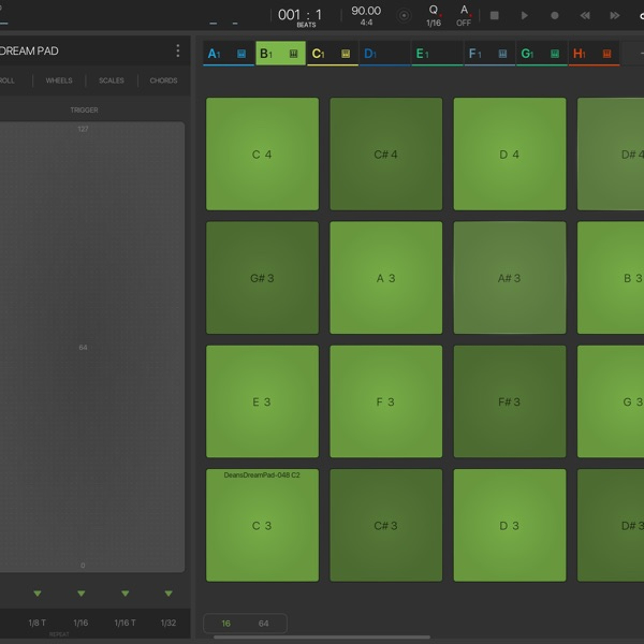Enable 1/32 note repeat
This screenshot has height=644, width=644.
point(168,623)
